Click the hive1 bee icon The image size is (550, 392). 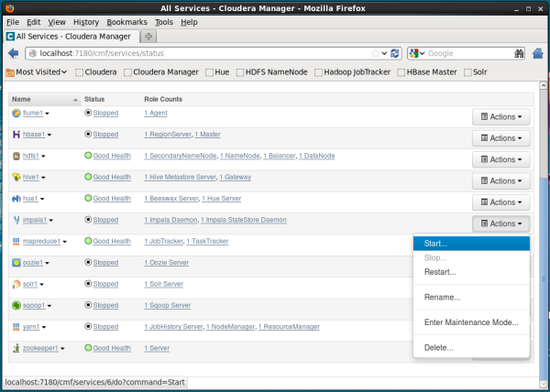[16, 178]
